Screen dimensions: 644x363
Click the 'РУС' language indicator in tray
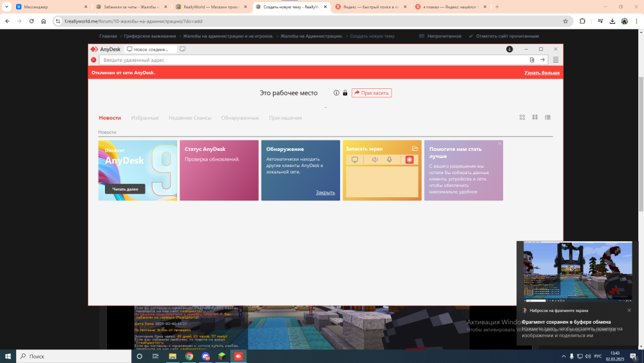click(598, 356)
